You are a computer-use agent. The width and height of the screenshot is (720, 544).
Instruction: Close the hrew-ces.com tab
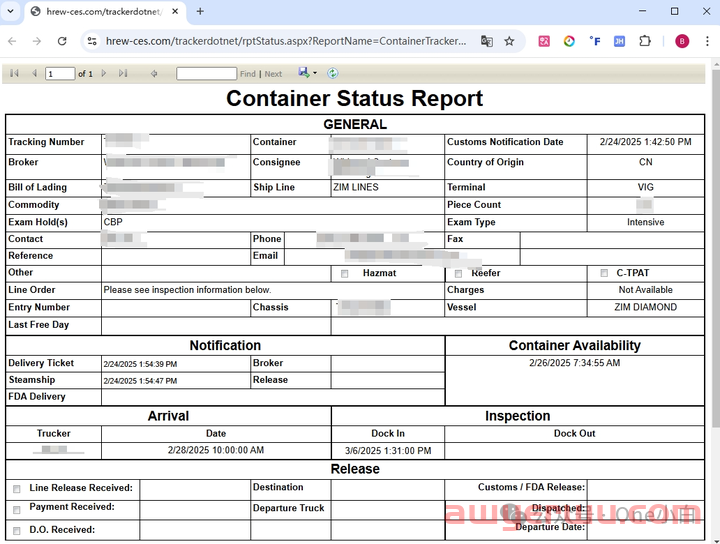pyautogui.click(x=175, y=11)
